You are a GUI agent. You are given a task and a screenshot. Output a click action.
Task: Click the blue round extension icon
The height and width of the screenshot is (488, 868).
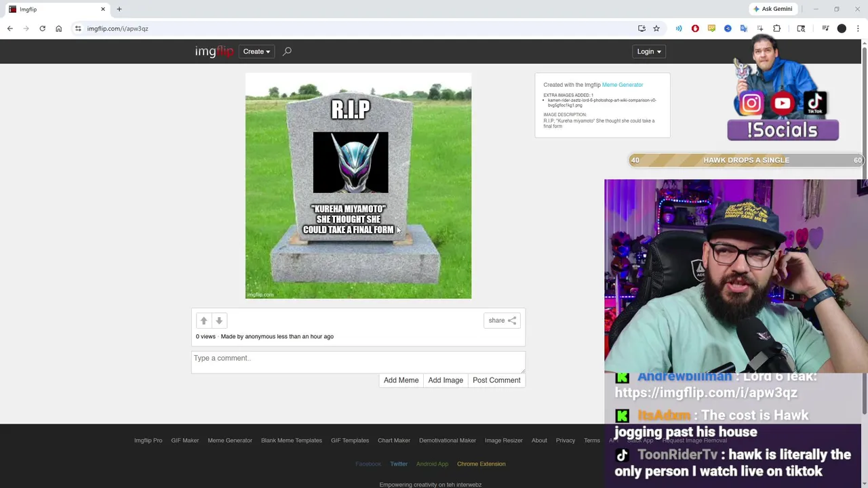pyautogui.click(x=728, y=28)
